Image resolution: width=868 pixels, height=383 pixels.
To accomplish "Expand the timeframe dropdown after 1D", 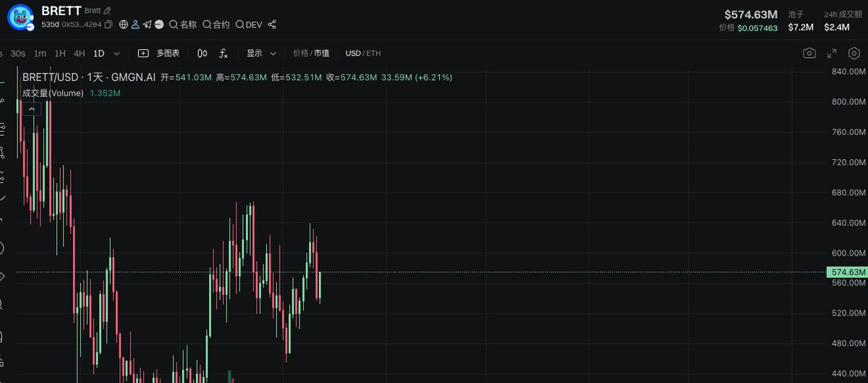I will coord(116,54).
